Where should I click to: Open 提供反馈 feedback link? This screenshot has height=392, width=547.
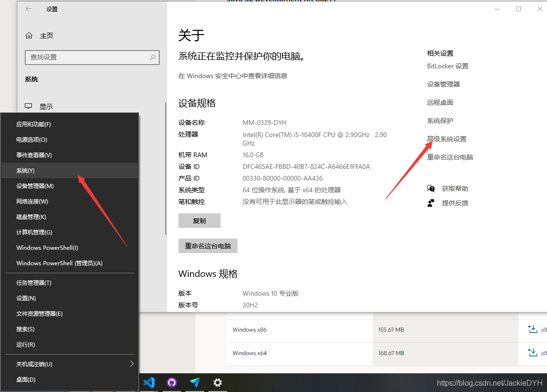click(455, 203)
